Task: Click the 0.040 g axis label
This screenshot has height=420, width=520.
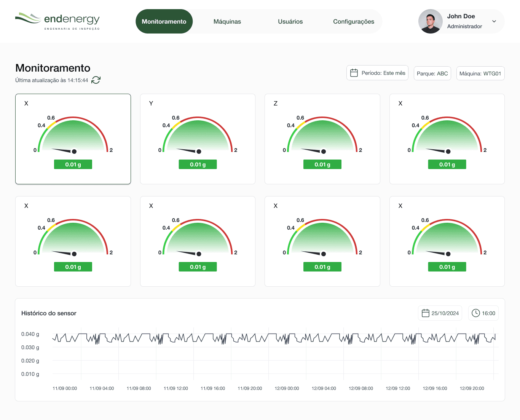Action: (x=30, y=334)
